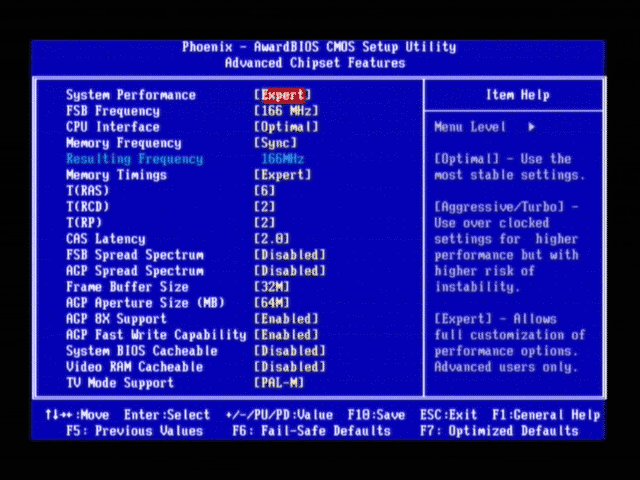The image size is (640, 480).
Task: Toggle Video RAM Cacheable [Disabled] value
Action: pyautogui.click(x=290, y=367)
